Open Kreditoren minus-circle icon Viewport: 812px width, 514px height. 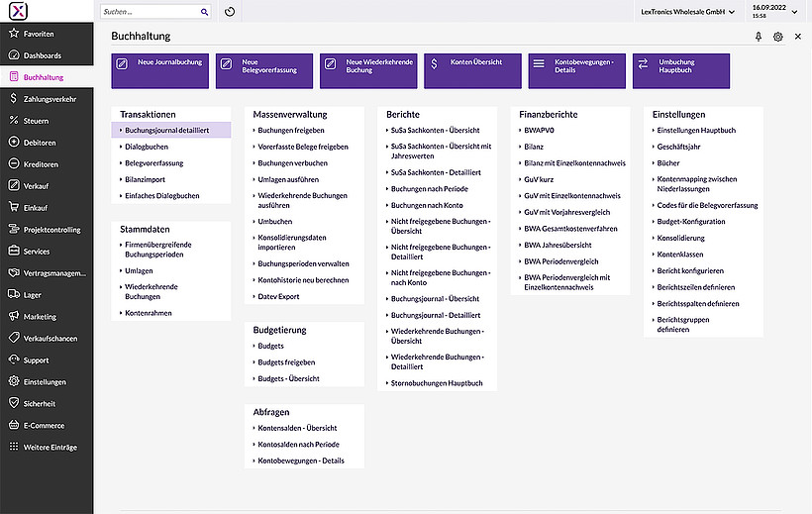[14, 163]
